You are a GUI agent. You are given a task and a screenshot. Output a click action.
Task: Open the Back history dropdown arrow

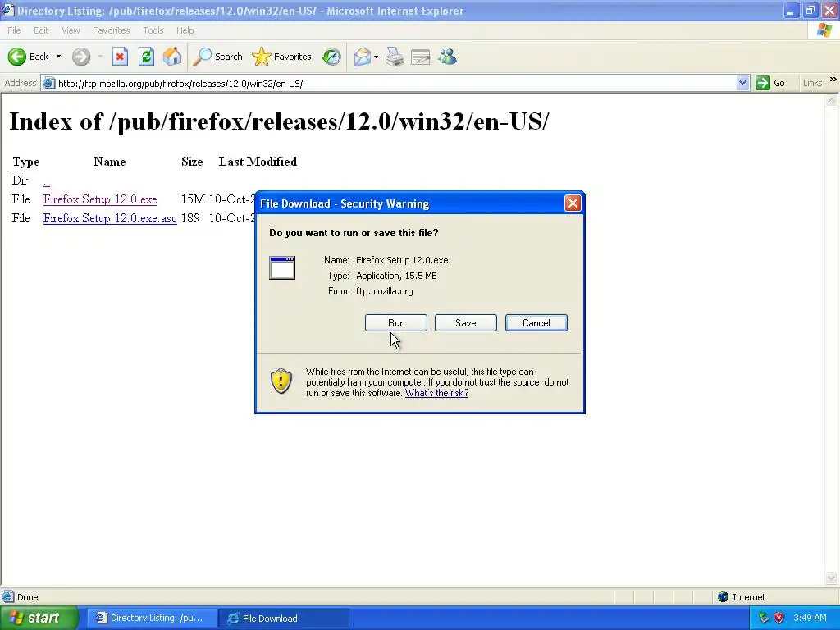(x=58, y=57)
